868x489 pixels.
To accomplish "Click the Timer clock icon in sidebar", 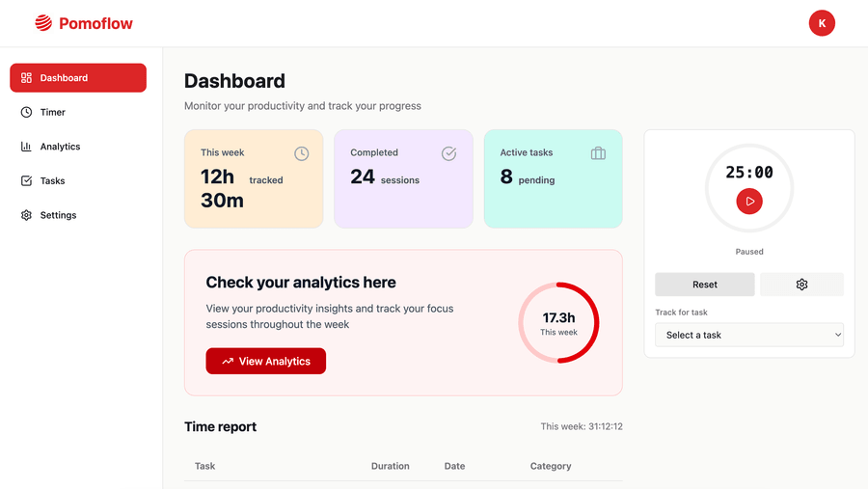I will tap(26, 112).
